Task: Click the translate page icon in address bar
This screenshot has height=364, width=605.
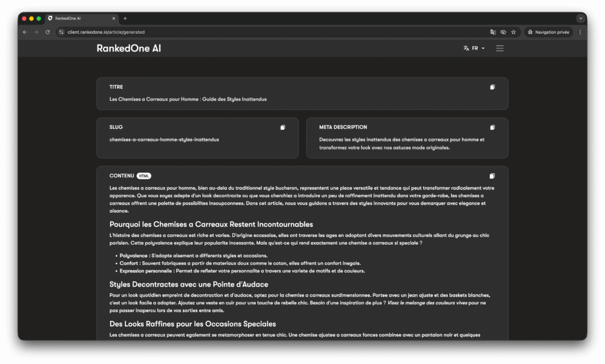Action: tap(493, 32)
